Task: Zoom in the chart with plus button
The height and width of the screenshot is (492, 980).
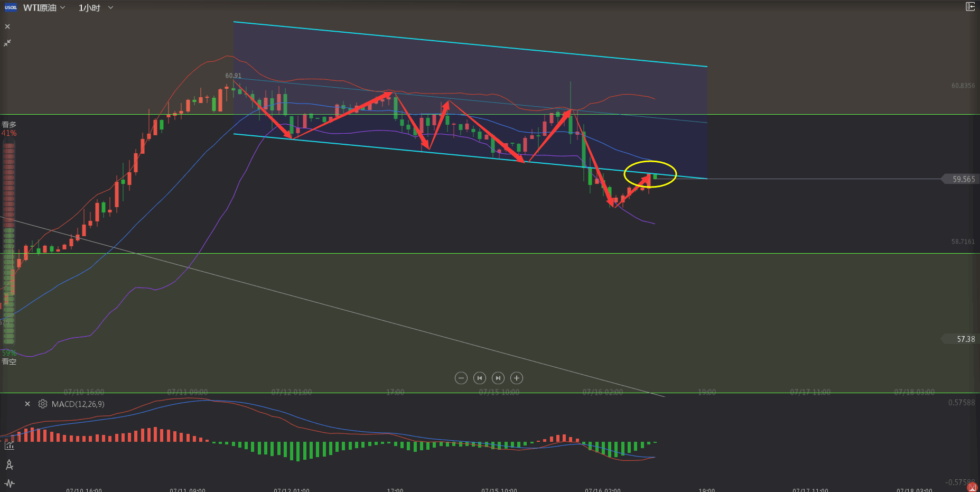Action: click(x=517, y=378)
